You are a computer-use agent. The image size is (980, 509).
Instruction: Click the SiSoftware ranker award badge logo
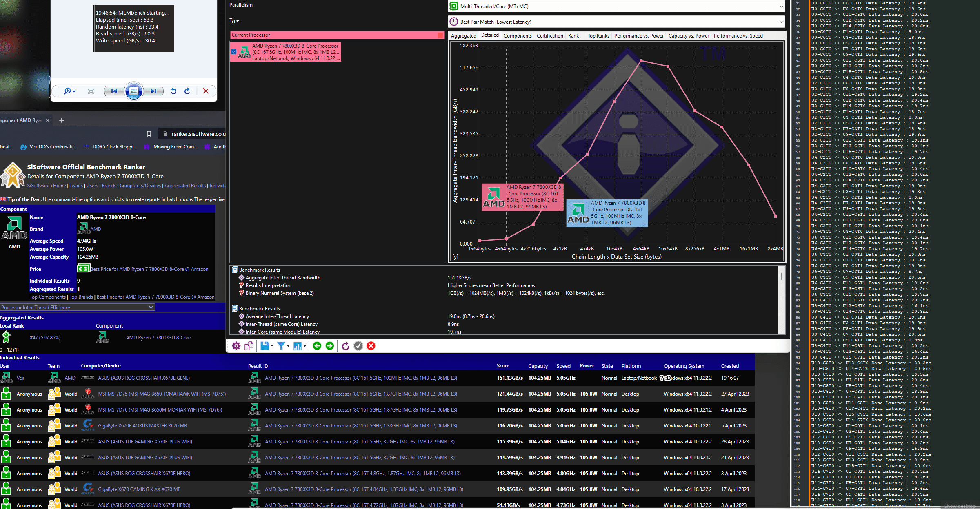click(13, 175)
